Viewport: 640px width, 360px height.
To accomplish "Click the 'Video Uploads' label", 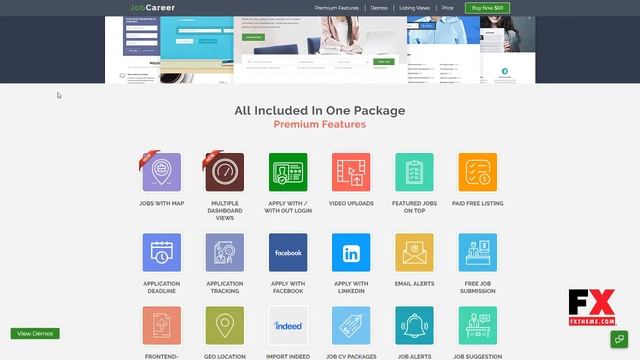I will (x=351, y=203).
